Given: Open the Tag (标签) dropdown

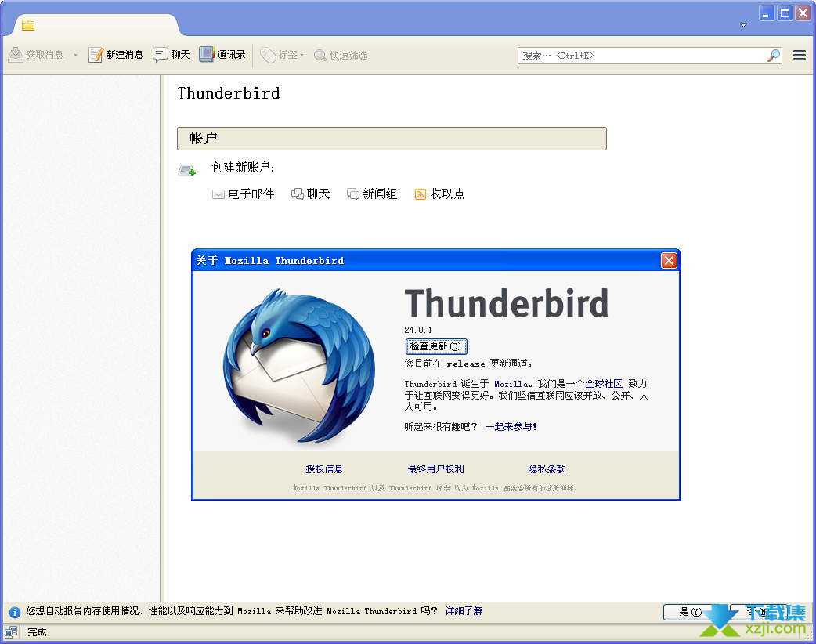Looking at the screenshot, I should [x=282, y=55].
